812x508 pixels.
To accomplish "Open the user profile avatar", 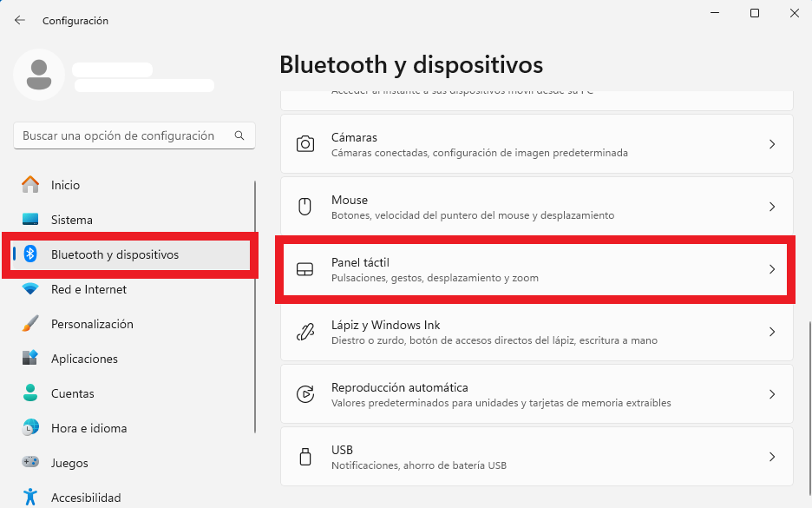I will pos(39,75).
